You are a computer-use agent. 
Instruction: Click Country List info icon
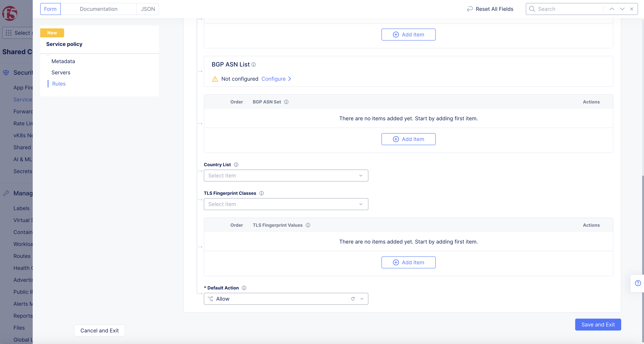click(236, 165)
